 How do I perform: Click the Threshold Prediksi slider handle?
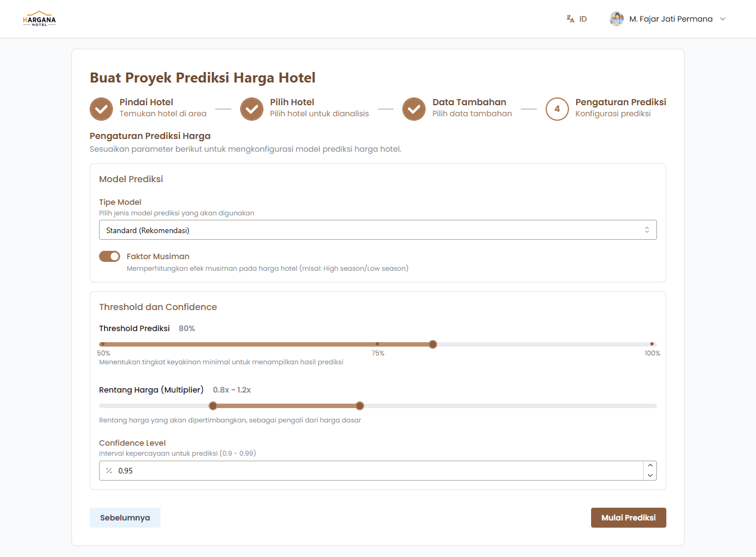433,344
